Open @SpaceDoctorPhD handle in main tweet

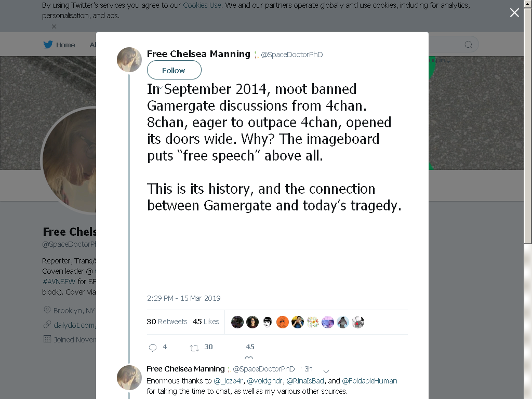292,54
